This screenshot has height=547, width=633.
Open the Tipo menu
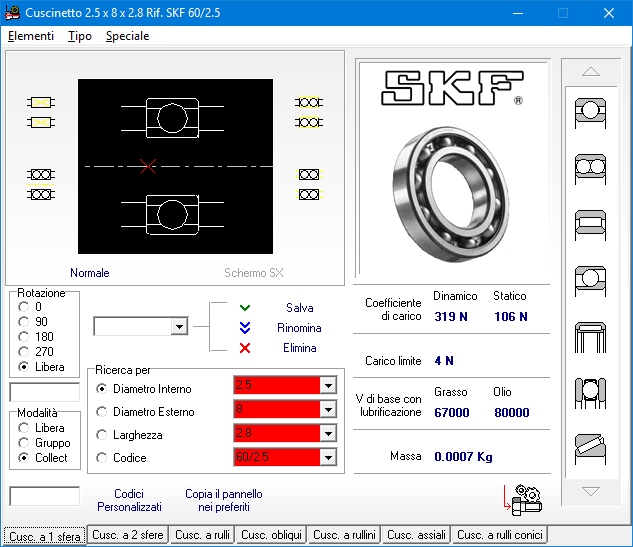coord(80,36)
